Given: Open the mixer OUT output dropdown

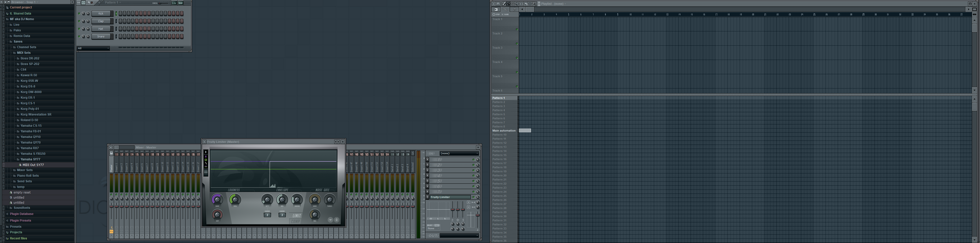Looking at the screenshot, I should 459,235.
